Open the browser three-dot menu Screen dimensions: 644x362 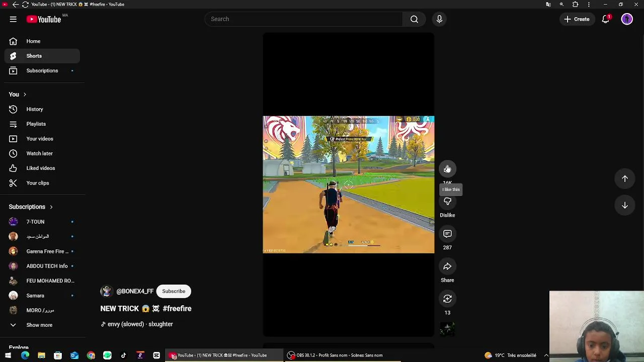589,4
